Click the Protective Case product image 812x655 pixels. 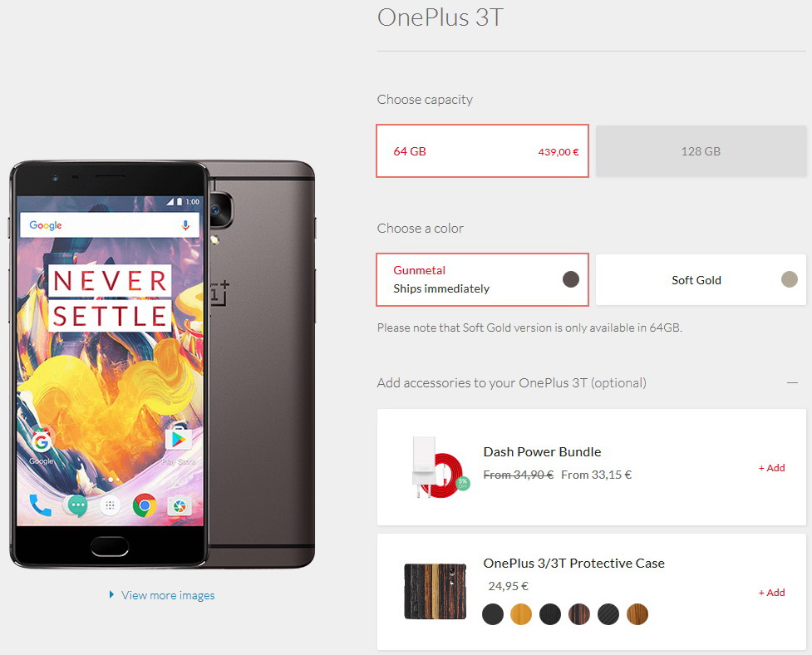point(435,591)
